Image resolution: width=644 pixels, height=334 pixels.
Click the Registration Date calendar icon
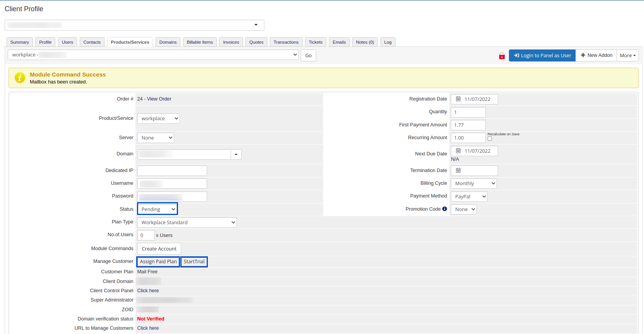tap(458, 99)
